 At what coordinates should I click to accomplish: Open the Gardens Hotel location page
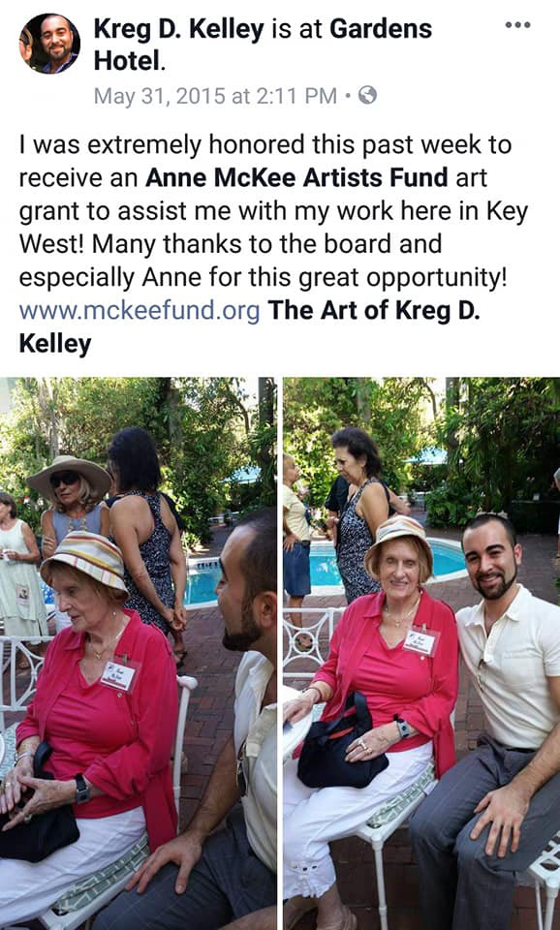click(x=263, y=45)
